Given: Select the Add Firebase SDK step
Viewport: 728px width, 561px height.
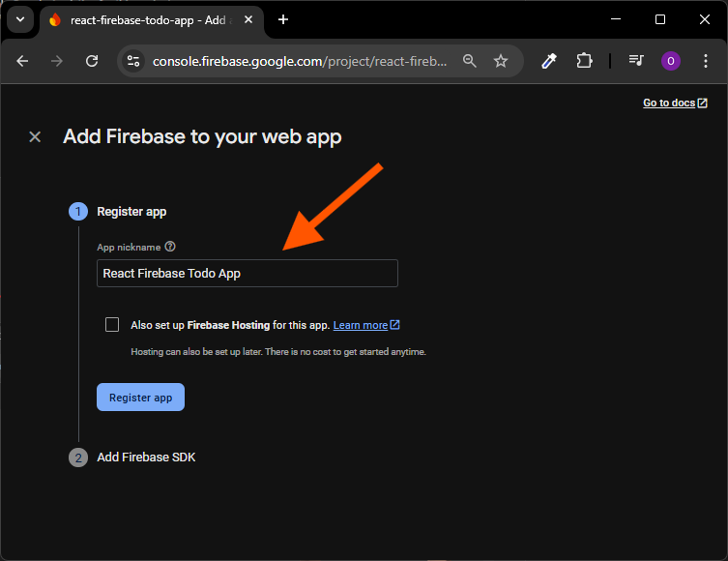Looking at the screenshot, I should (146, 458).
